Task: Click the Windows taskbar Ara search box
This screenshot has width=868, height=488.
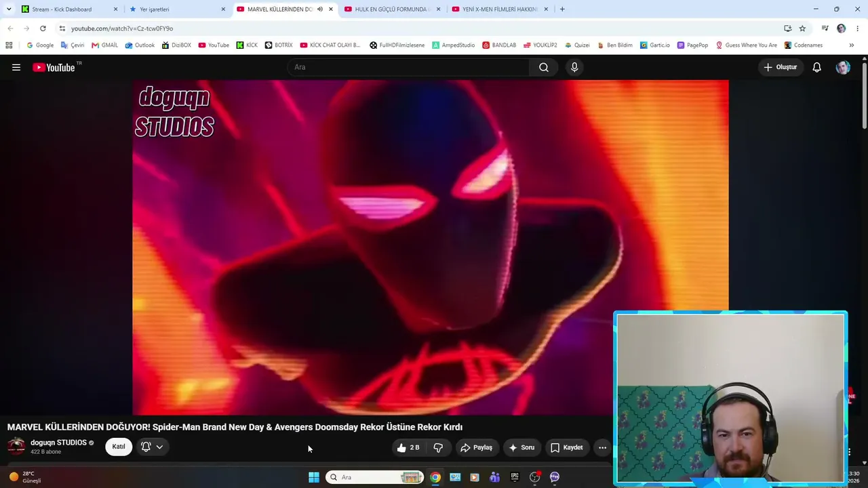Action: (375, 477)
